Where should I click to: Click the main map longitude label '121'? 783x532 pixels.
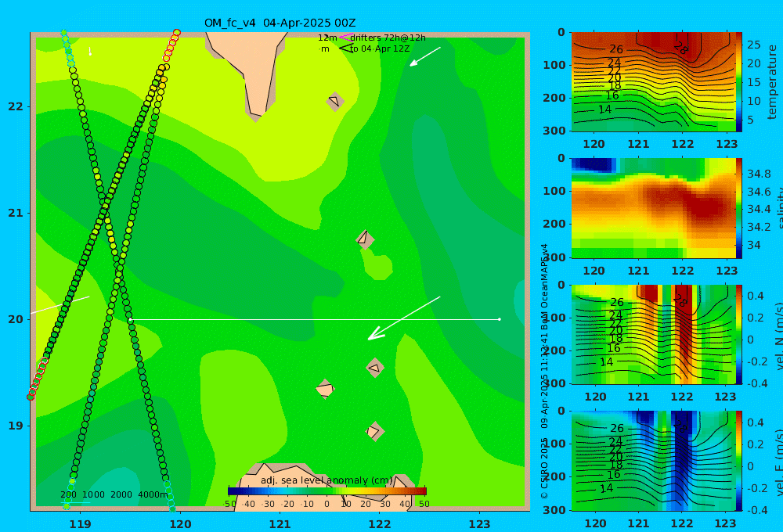(x=280, y=524)
